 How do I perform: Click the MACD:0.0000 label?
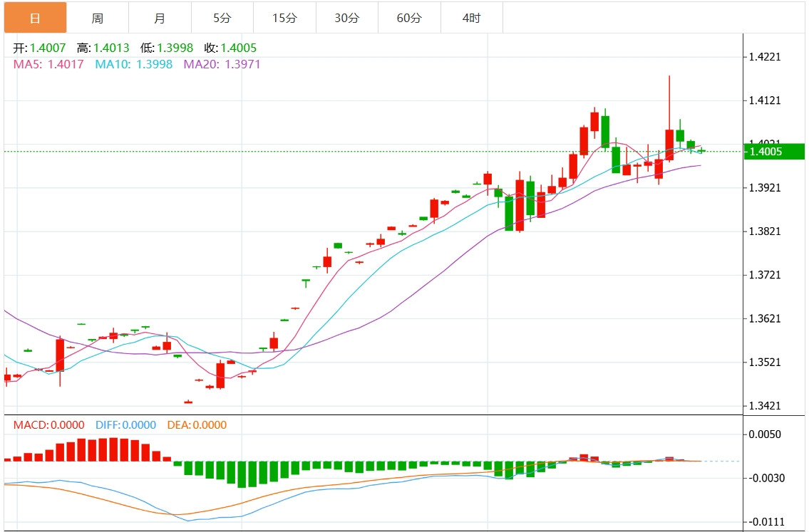[x=48, y=424]
